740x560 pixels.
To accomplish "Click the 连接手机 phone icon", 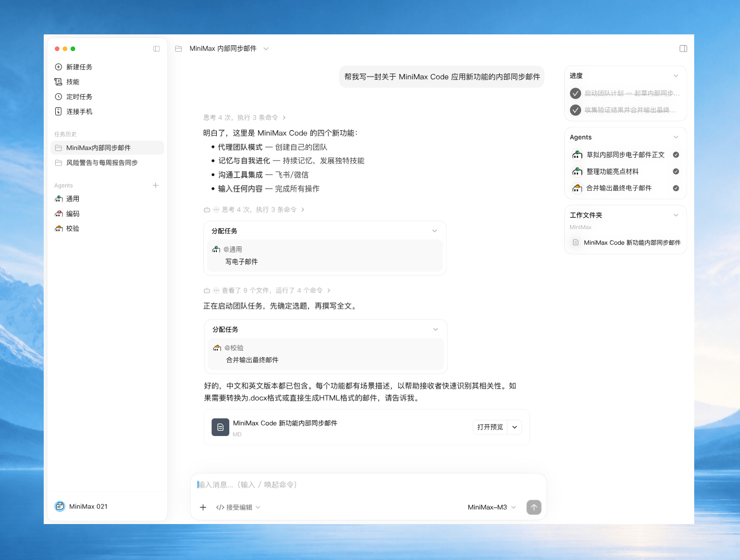I will point(58,111).
